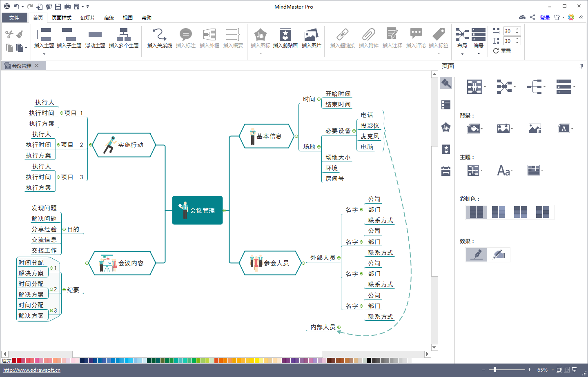Viewport: 588px width, 377px height.
Task: Click Floating Topic (浮动主题) icon
Action: tap(95, 35)
